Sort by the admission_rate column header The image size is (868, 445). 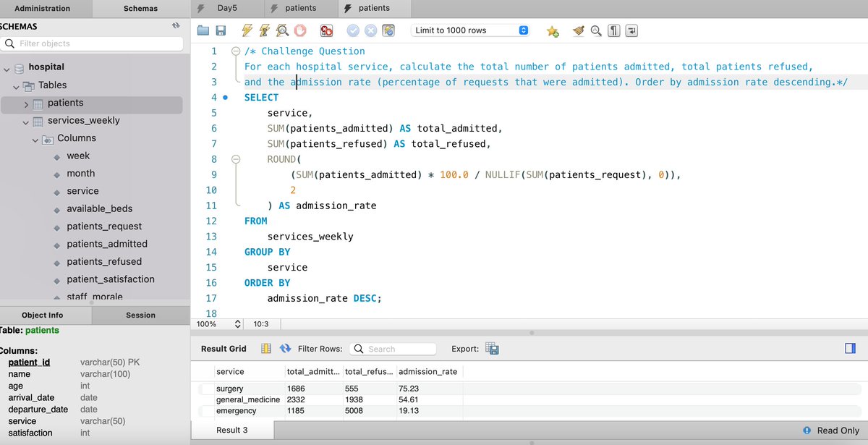(x=428, y=371)
